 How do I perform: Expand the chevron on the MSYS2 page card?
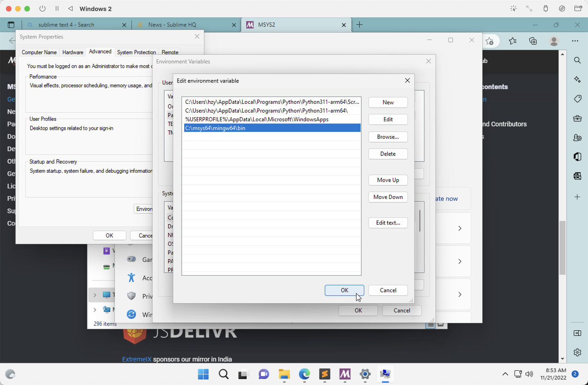point(460,228)
